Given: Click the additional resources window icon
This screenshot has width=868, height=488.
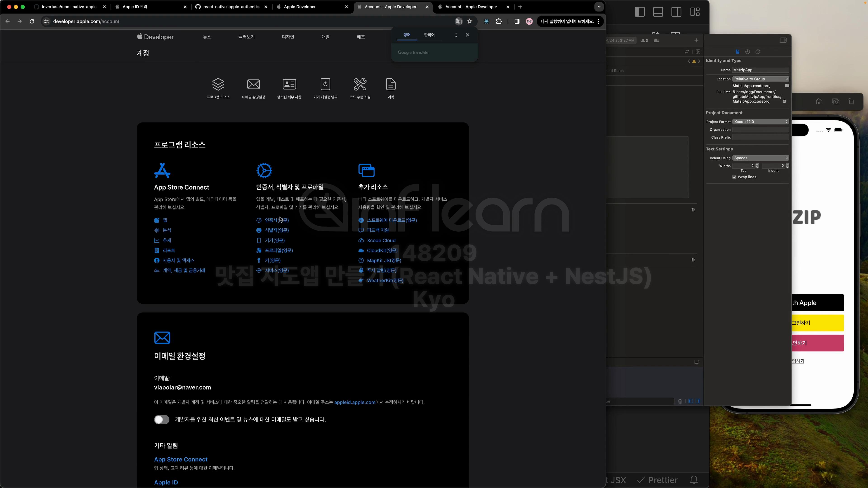Looking at the screenshot, I should click(x=366, y=170).
